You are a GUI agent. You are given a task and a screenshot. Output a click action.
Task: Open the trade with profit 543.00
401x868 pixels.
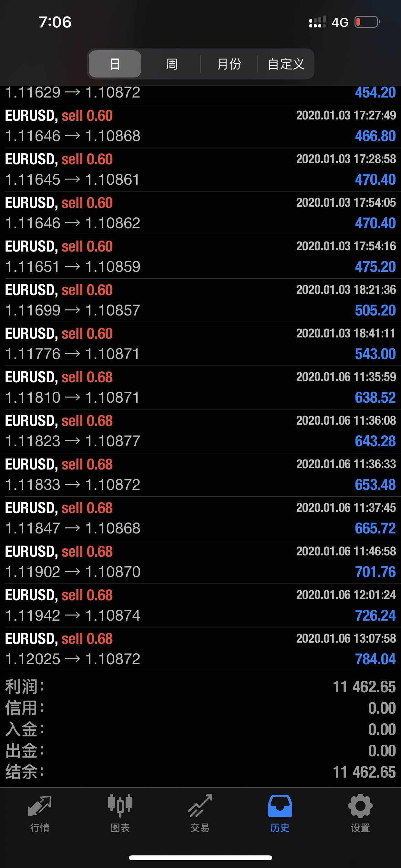(x=200, y=344)
